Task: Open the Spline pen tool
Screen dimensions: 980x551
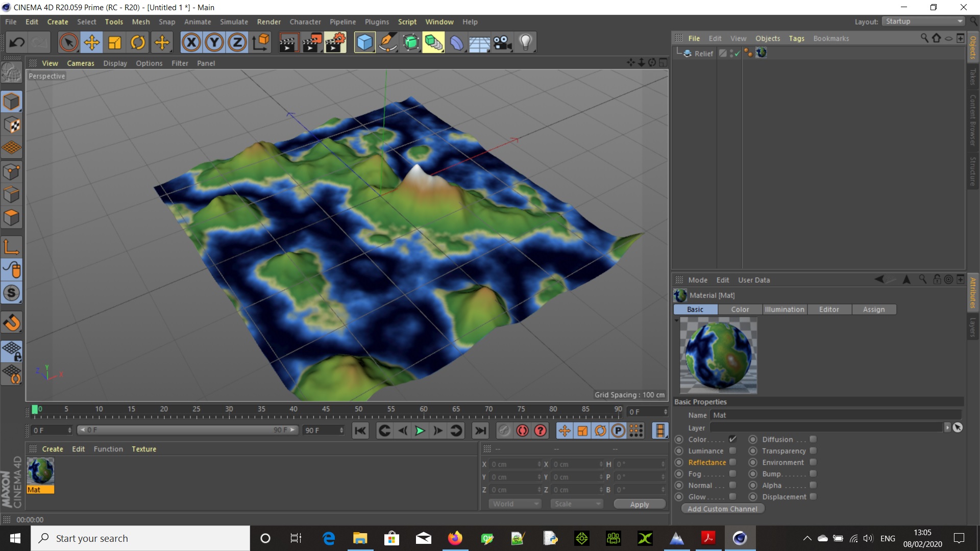Action: (x=388, y=42)
